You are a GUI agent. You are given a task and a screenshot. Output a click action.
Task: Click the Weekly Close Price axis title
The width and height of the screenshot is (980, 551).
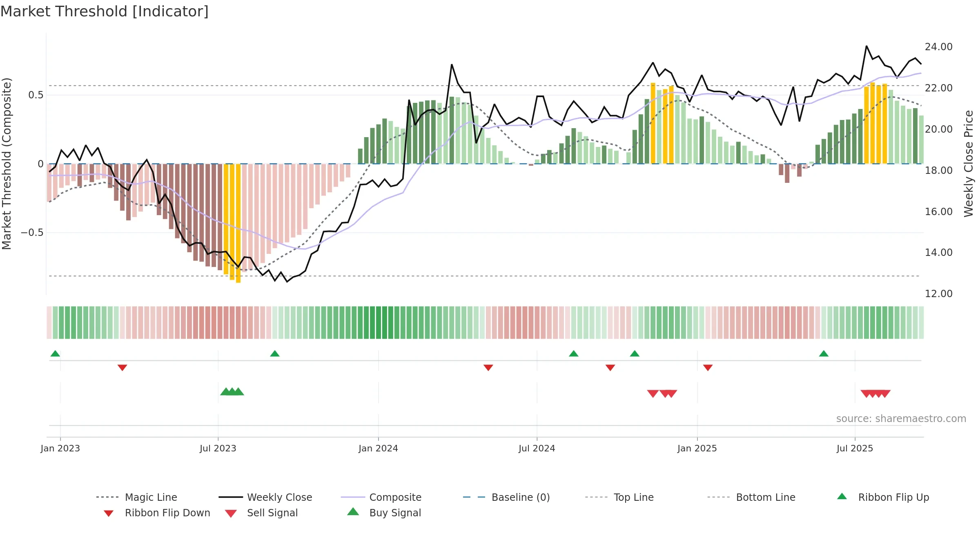(x=969, y=163)
